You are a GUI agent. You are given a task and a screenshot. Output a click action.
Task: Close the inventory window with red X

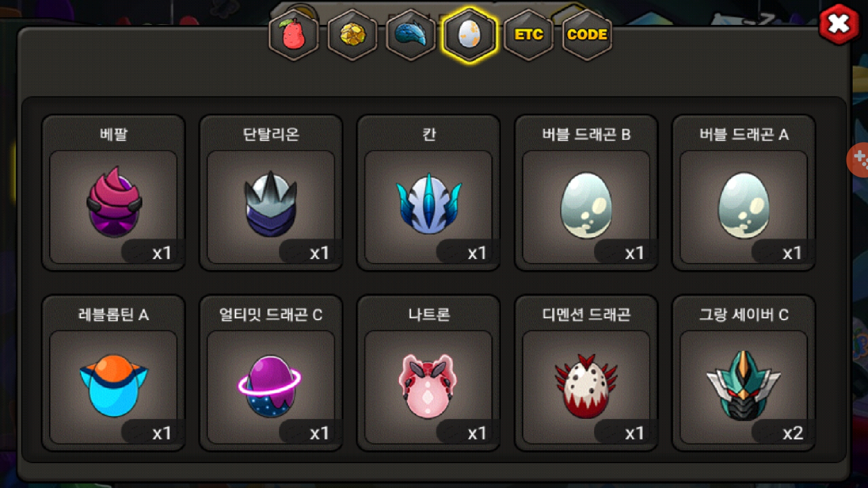(839, 24)
